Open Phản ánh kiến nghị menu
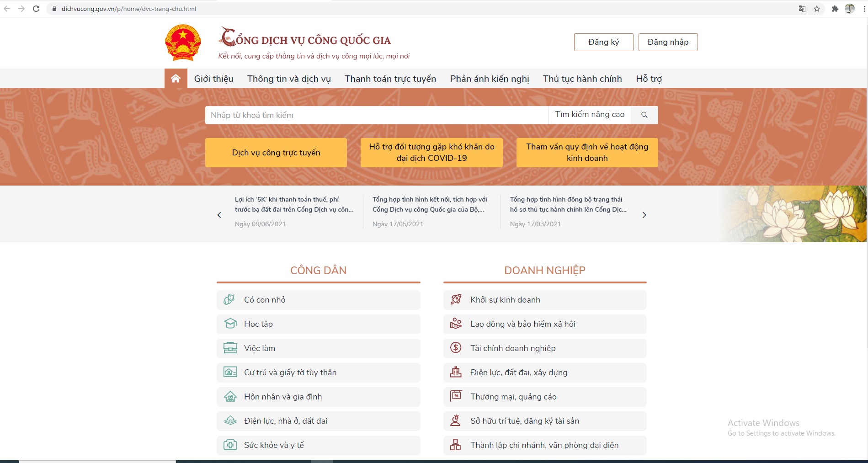The width and height of the screenshot is (868, 463). (490, 79)
